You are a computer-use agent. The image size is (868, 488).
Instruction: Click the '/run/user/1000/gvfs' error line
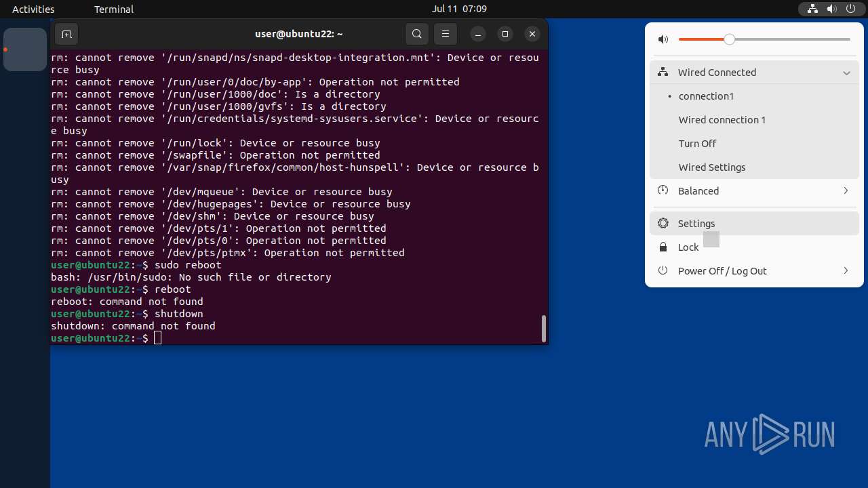click(x=218, y=106)
